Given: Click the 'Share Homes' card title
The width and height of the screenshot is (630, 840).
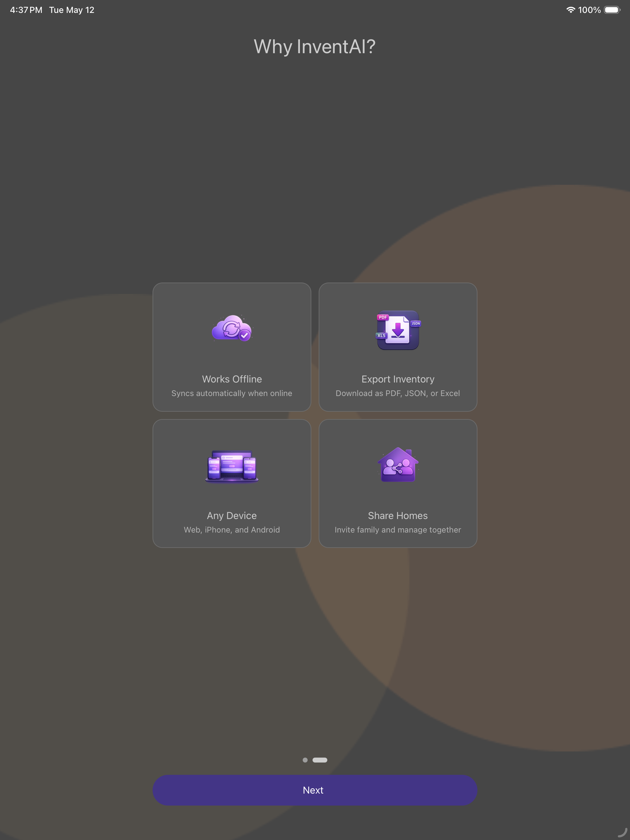Looking at the screenshot, I should click(398, 516).
